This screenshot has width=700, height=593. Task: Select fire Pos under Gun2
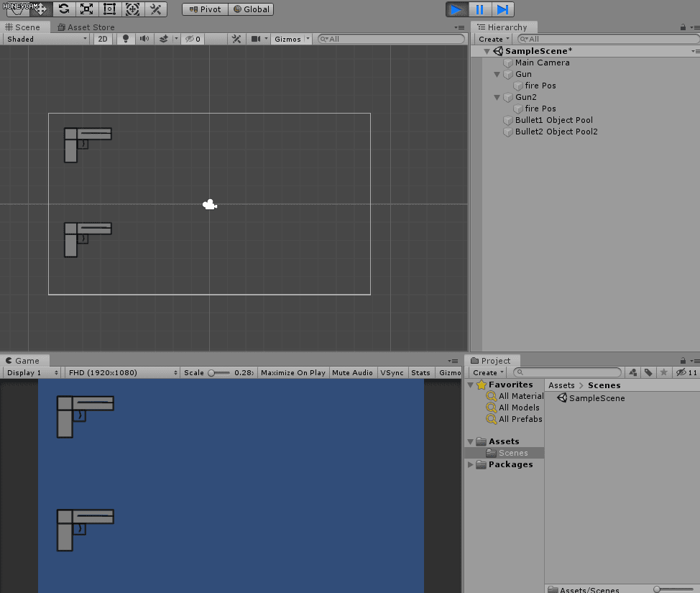[x=540, y=109]
